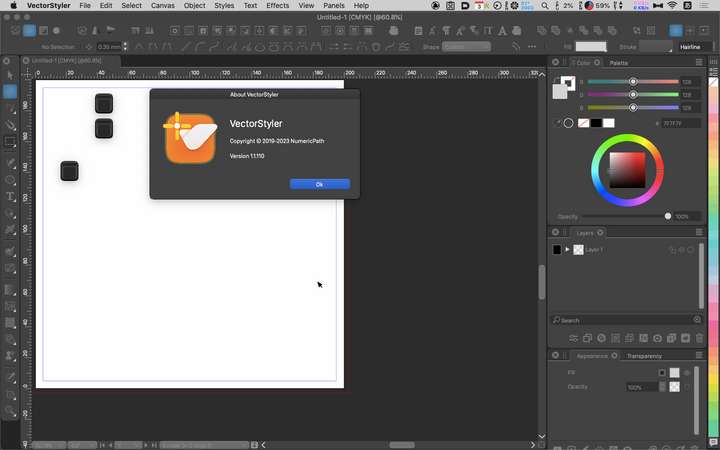
Task: Open the Styles menu
Action: (x=224, y=6)
